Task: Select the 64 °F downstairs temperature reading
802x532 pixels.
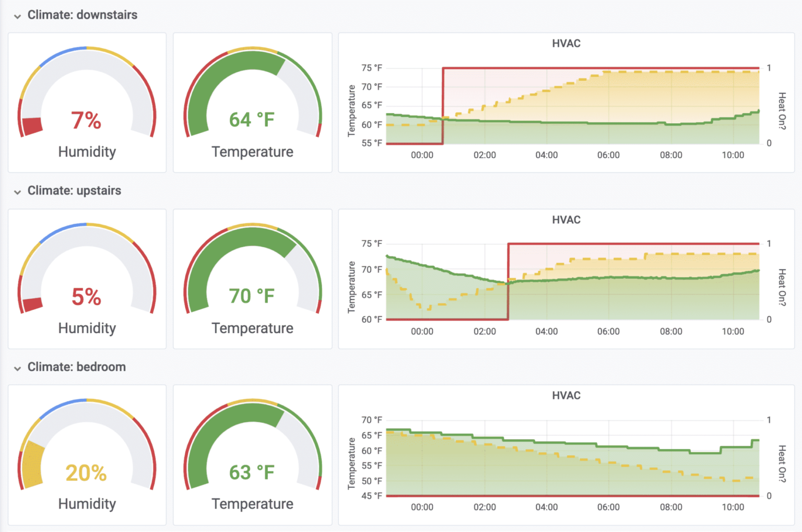Action: [x=252, y=120]
